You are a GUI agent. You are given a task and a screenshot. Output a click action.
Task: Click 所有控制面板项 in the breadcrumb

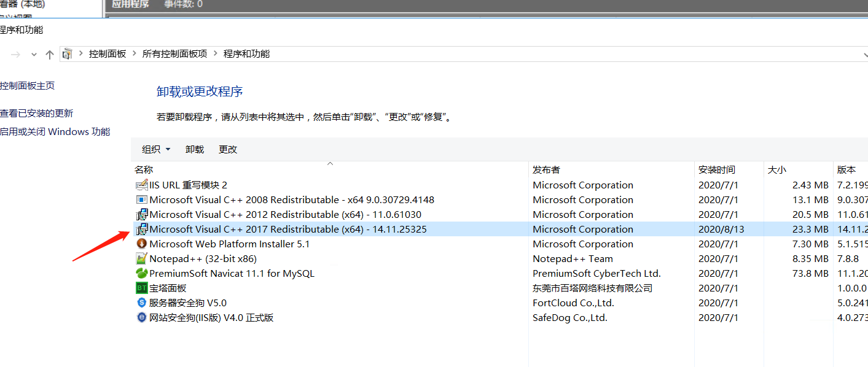[x=175, y=54]
